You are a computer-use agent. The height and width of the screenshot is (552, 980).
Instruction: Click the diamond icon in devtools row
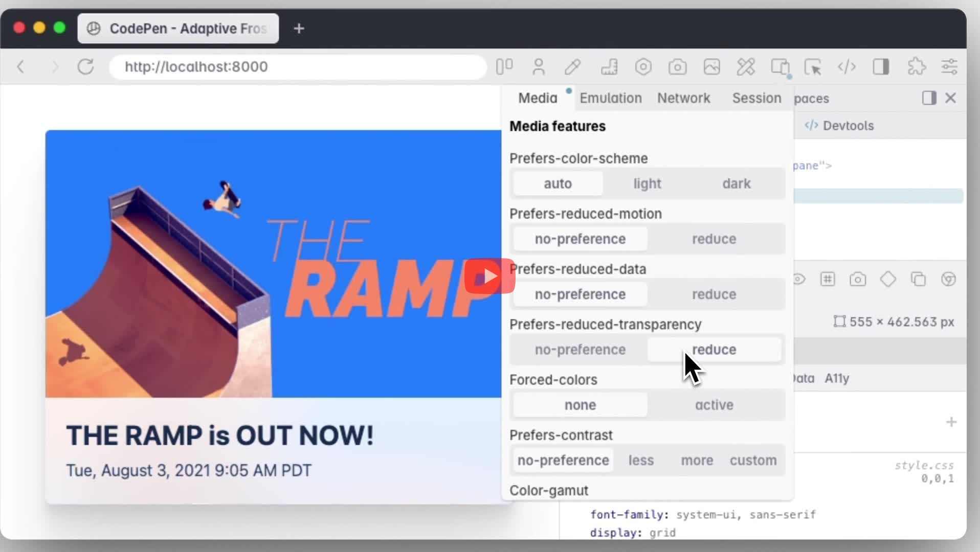[888, 279]
